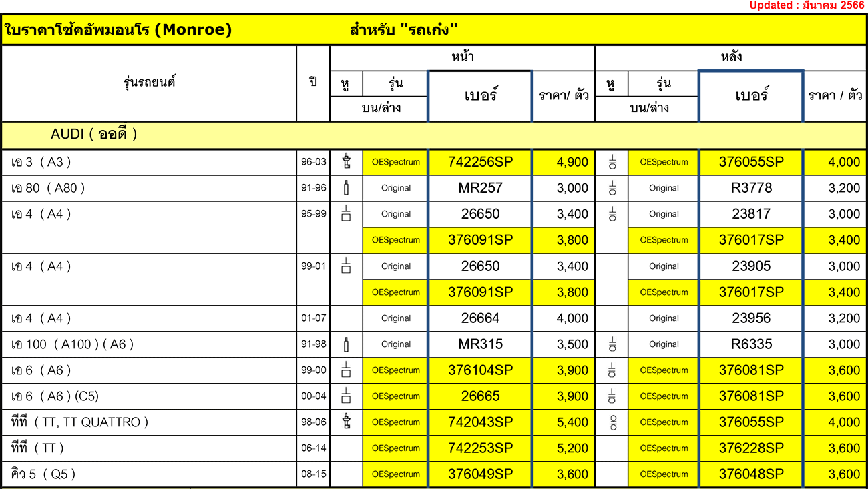
Task: Click the front mount icon in A80 row
Action: pos(346,188)
